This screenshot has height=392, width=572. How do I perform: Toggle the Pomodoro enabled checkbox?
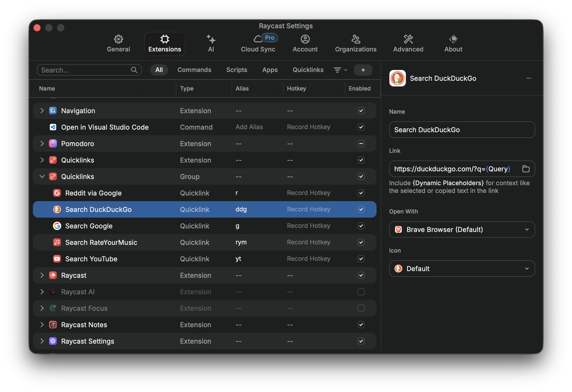[x=361, y=144]
